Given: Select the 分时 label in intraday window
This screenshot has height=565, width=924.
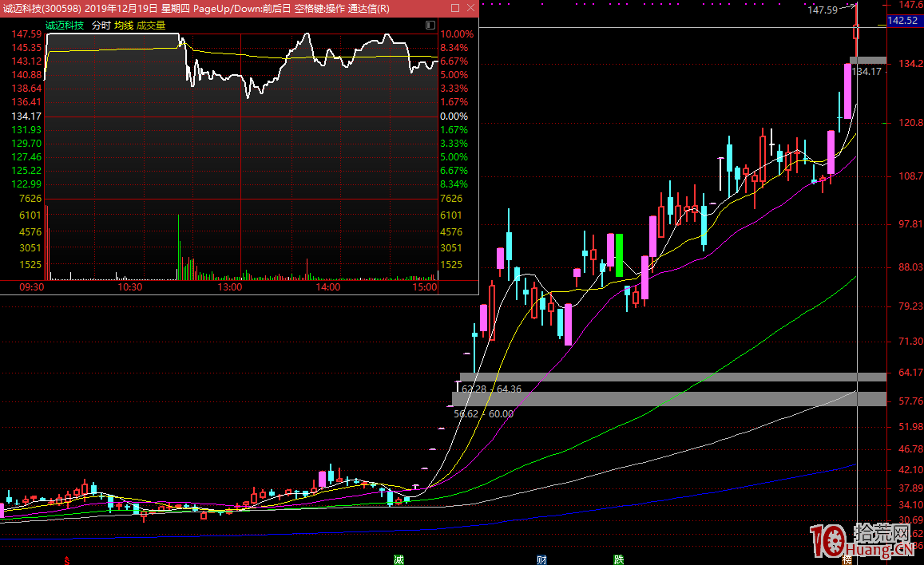Looking at the screenshot, I should pos(101,25).
